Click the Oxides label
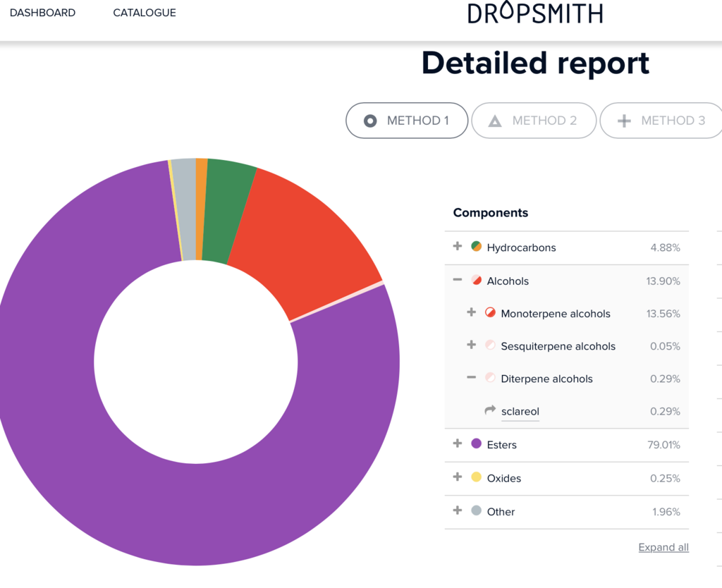The width and height of the screenshot is (722, 588). tap(503, 479)
